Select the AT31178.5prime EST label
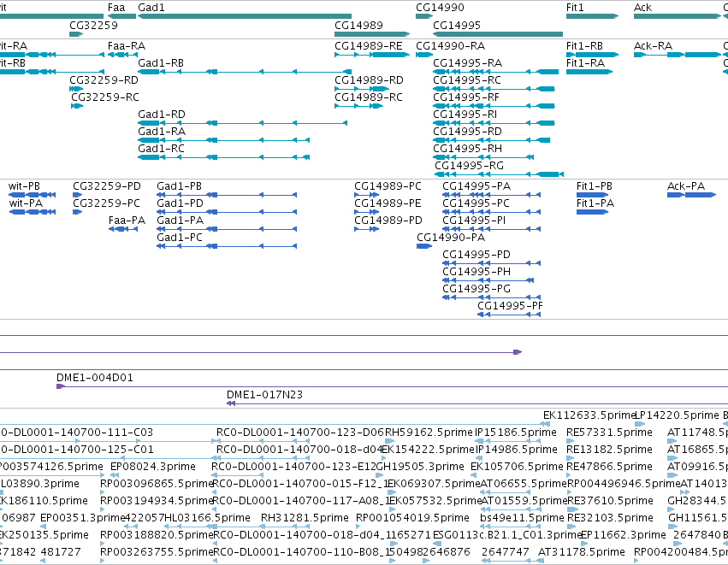Viewport: 728px width, 565px height. coord(581,552)
